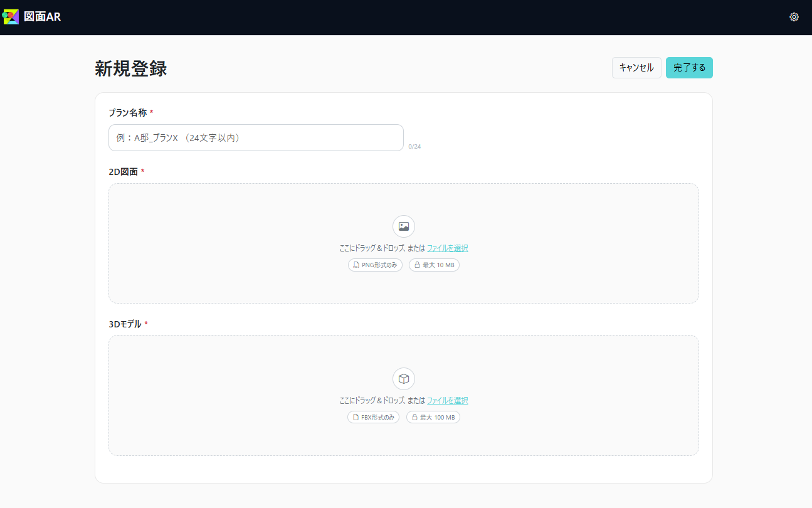The height and width of the screenshot is (508, 812).
Task: Select ファイルを選択 link for 3Dモデル
Action: click(448, 401)
